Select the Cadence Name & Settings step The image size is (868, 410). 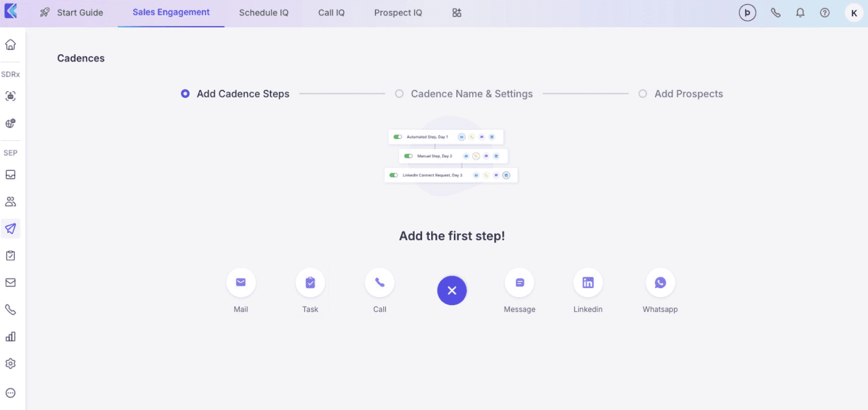click(399, 93)
